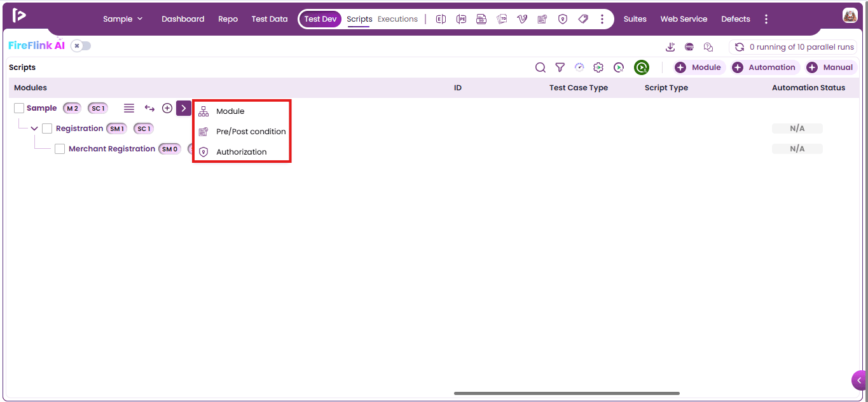Click the V-shaped icon in the top navigation
868x402 pixels.
coord(522,19)
